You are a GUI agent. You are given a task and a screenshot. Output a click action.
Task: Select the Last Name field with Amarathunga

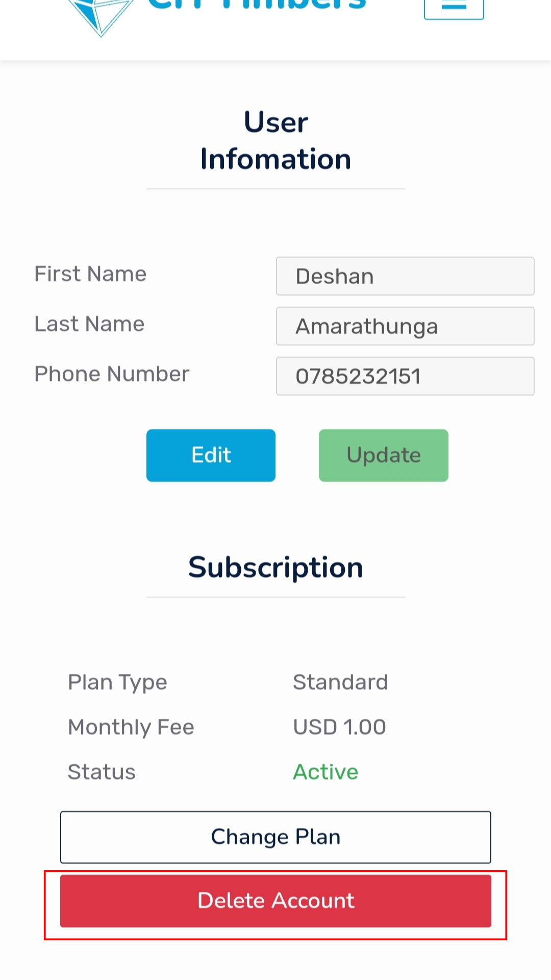coord(405,326)
